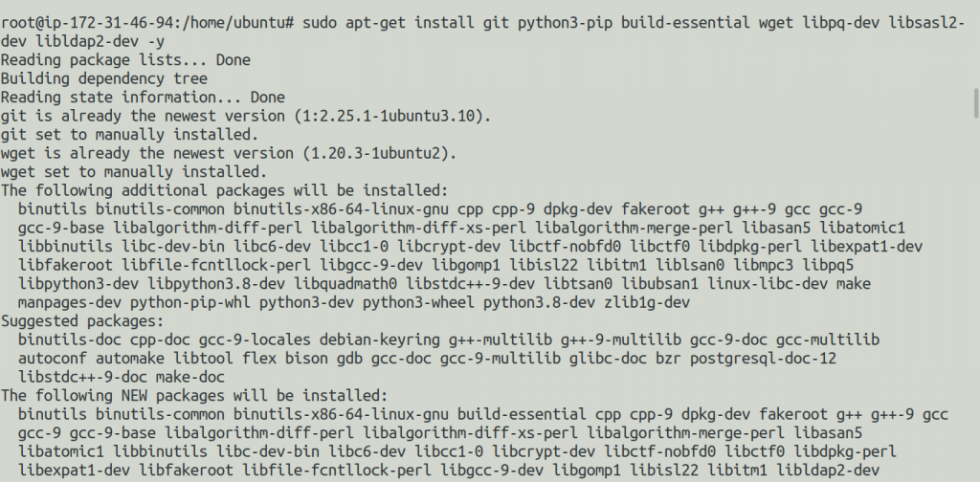Click the 'Suggested packages:' heading
This screenshot has height=482, width=980.
pyautogui.click(x=82, y=321)
